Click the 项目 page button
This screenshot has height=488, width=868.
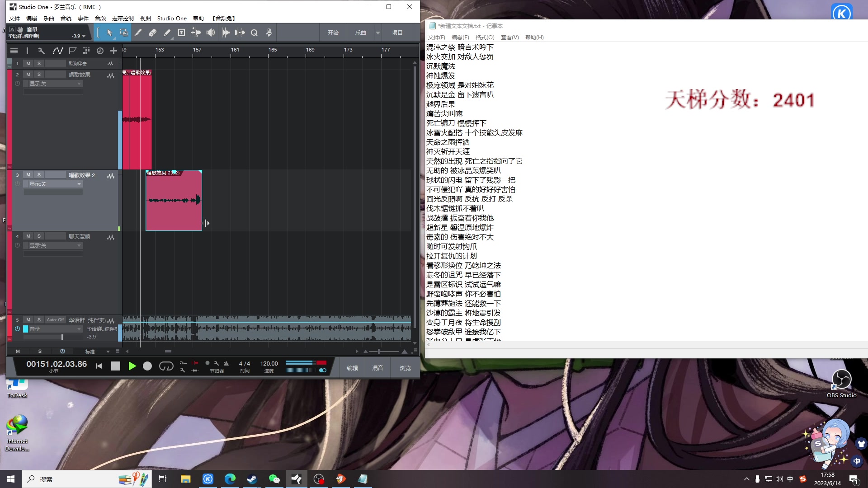click(397, 33)
